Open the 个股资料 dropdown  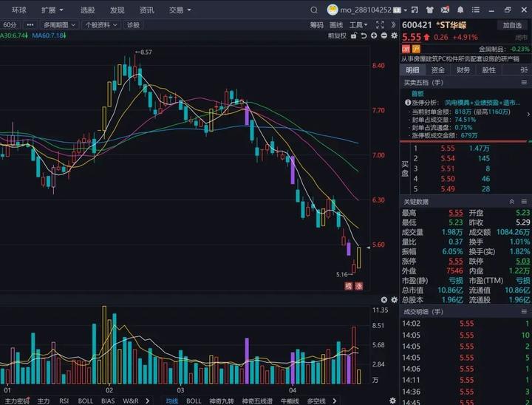(x=100, y=24)
